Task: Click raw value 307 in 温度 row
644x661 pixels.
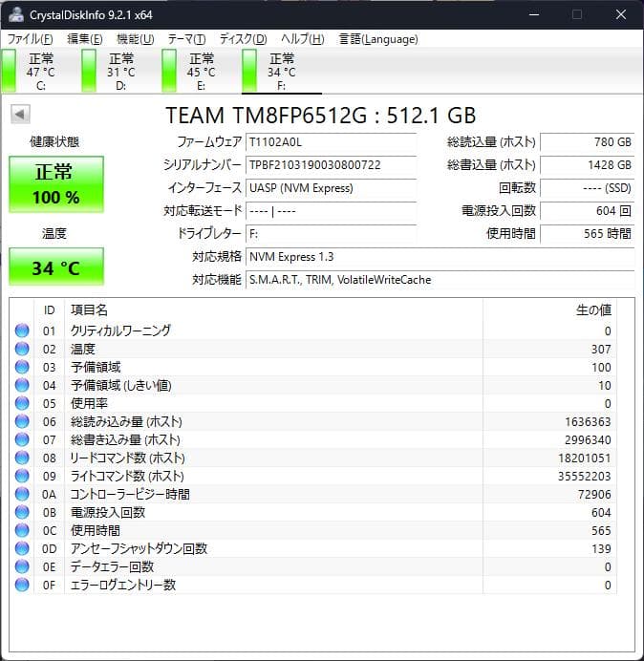Action: tap(601, 349)
